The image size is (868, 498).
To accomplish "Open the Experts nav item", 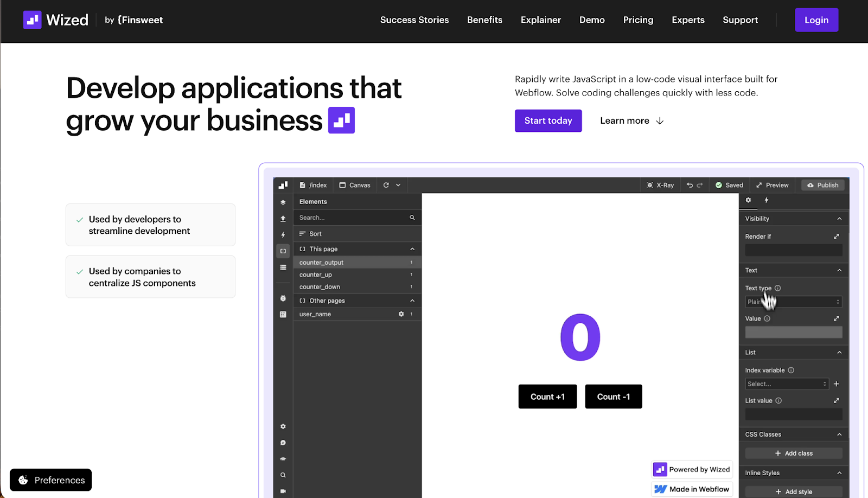I will [x=688, y=20].
